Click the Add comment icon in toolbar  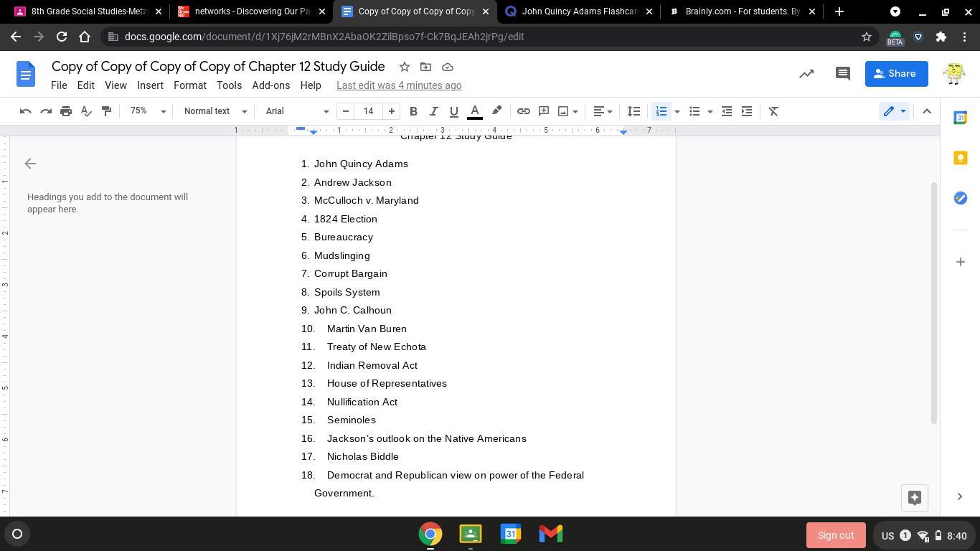coord(544,111)
